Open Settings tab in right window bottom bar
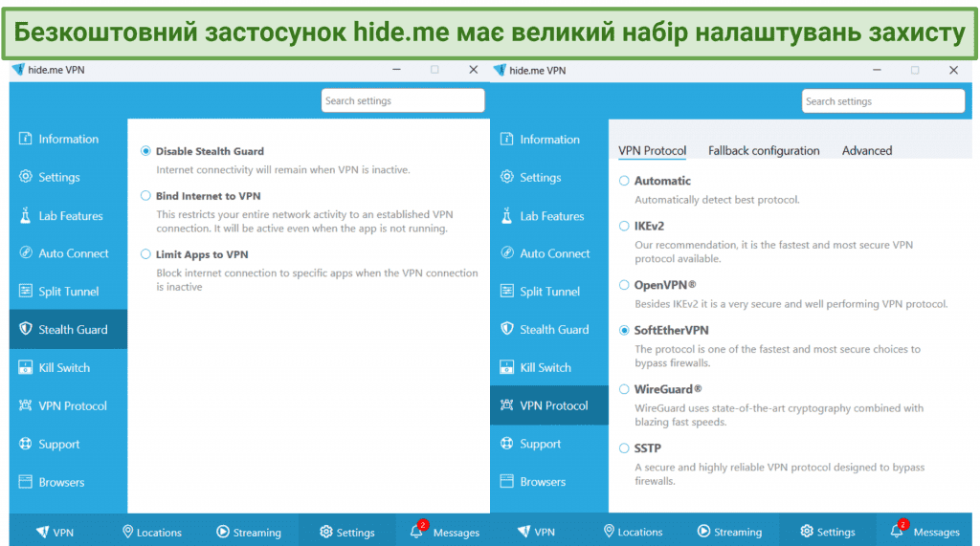 (x=828, y=533)
